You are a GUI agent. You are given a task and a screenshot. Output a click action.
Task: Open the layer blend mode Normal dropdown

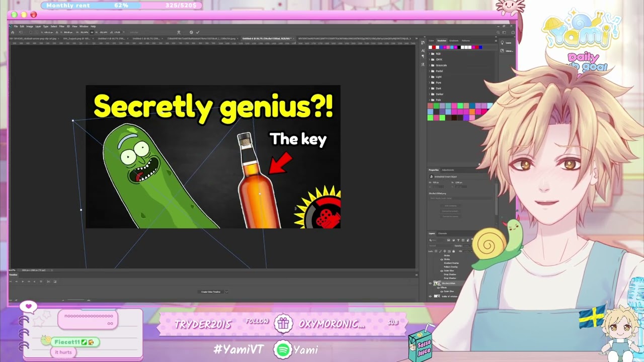pos(440,246)
